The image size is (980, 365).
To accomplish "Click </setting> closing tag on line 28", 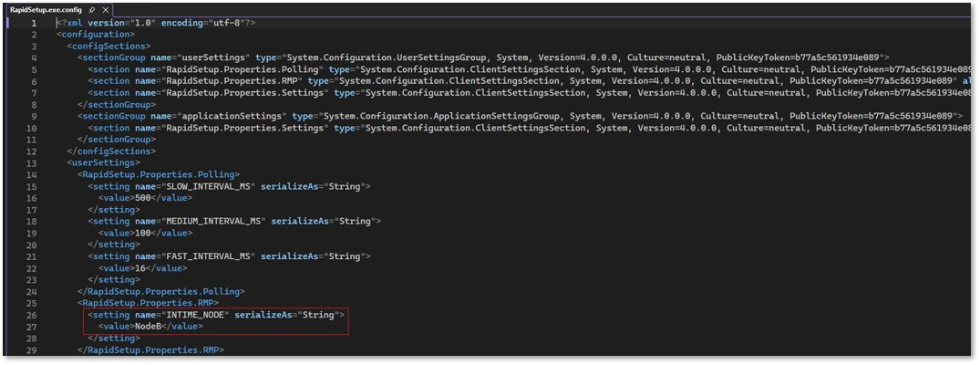I will click(x=114, y=338).
